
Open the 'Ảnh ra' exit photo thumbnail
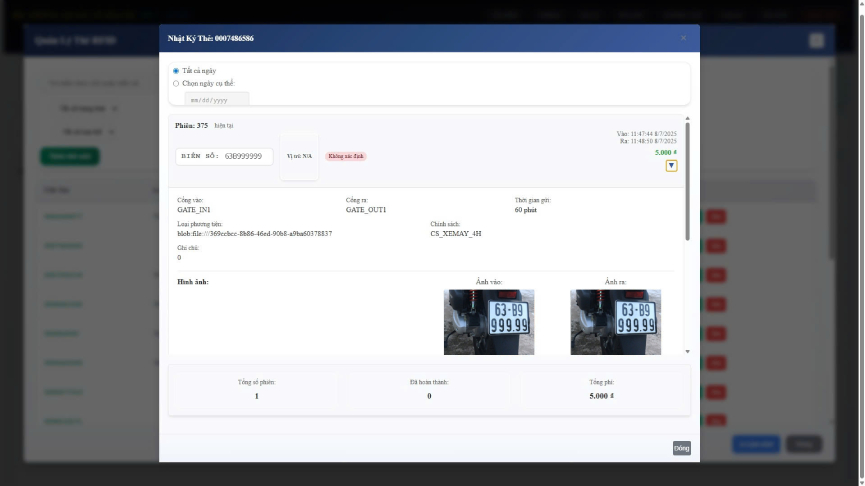[x=615, y=322]
